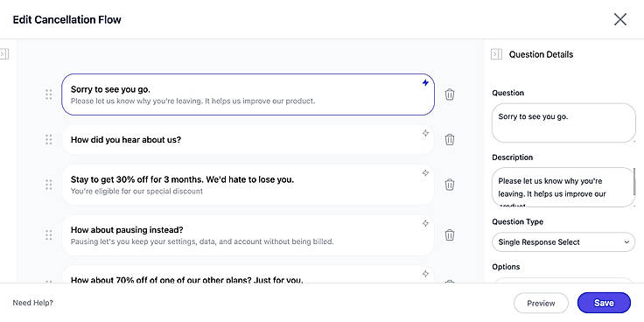Click the 'Edit Cancellation Flow' title

point(67,20)
